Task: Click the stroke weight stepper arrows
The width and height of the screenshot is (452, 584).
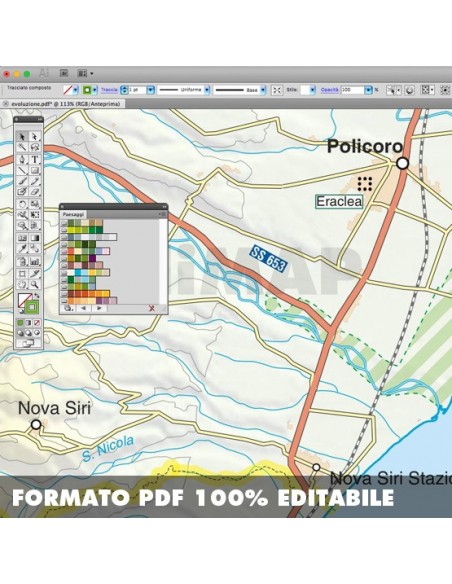Action: click(x=125, y=90)
